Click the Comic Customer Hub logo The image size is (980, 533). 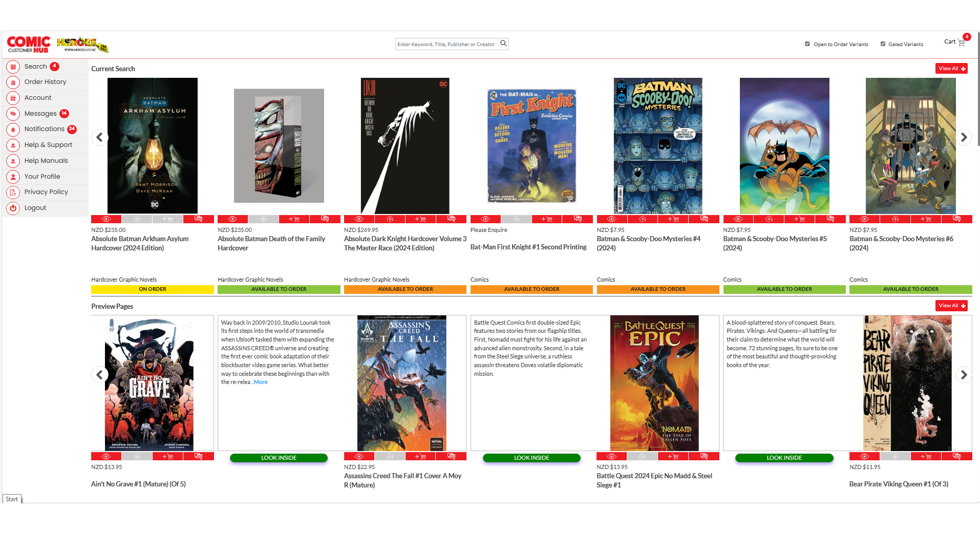pos(29,45)
